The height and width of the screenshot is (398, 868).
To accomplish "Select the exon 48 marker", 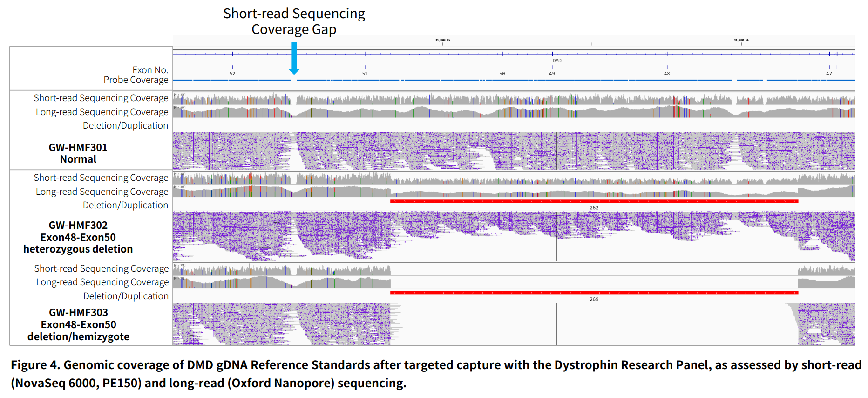I will pos(667,73).
